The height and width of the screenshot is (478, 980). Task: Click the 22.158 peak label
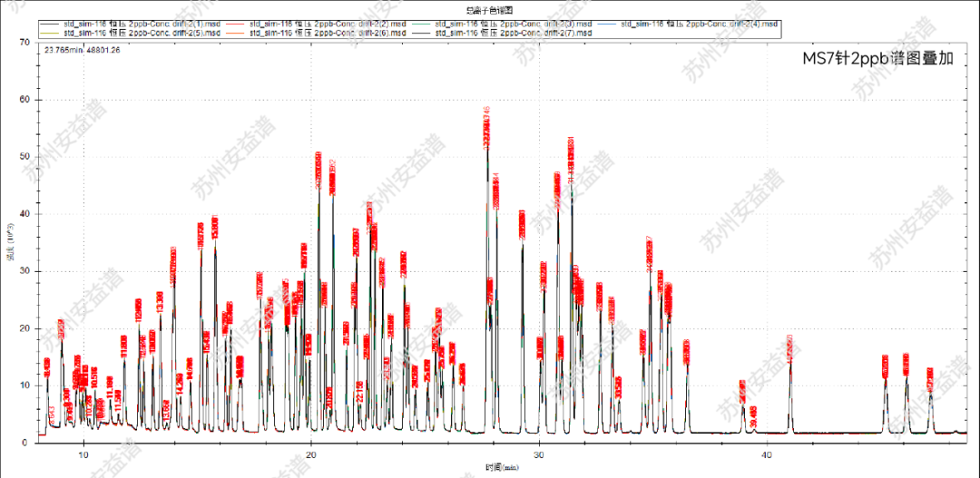pos(360,392)
